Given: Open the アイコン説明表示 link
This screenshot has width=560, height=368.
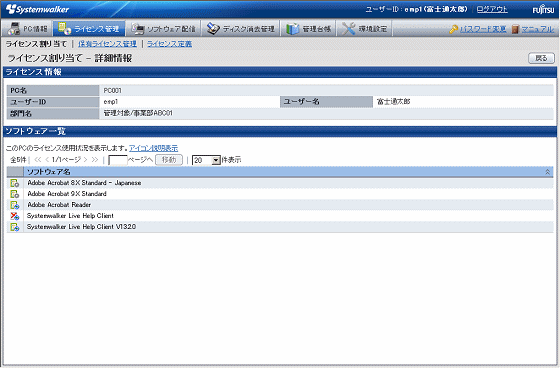Looking at the screenshot, I should coord(154,148).
